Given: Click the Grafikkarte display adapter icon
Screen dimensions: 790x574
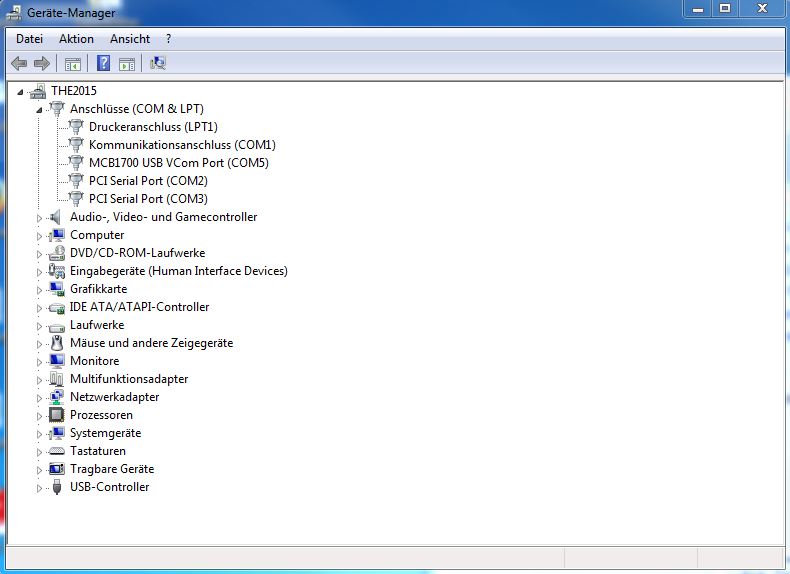Looking at the screenshot, I should [56, 289].
